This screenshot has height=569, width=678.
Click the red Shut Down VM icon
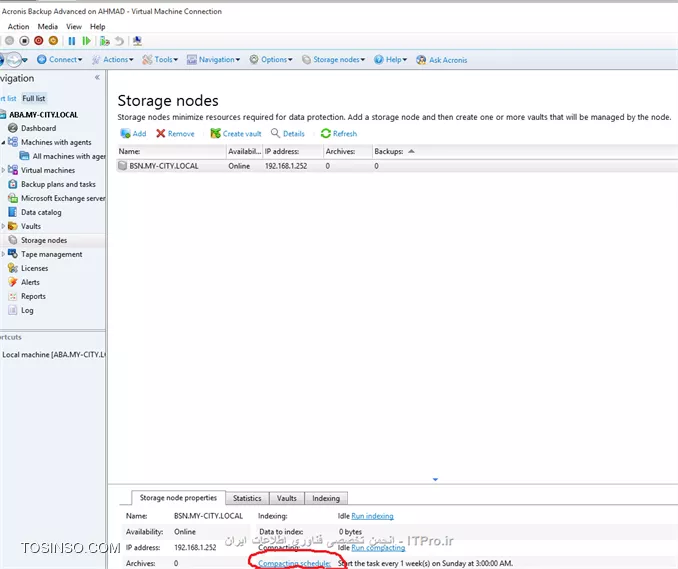(x=38, y=41)
